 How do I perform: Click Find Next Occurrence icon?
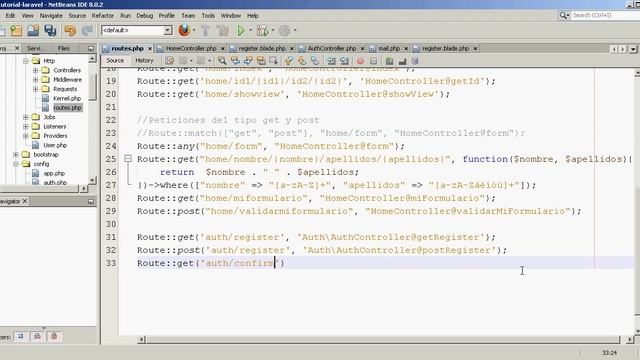pyautogui.click(x=248, y=61)
